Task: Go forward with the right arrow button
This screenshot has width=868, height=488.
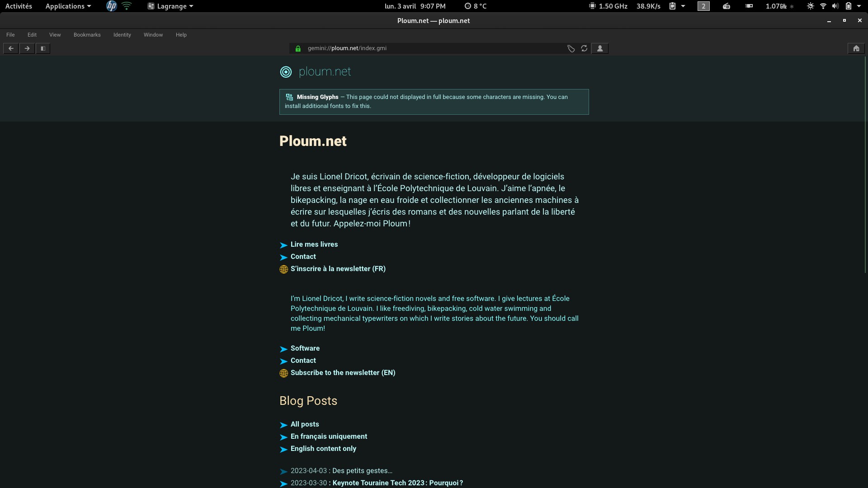Action: (x=27, y=48)
